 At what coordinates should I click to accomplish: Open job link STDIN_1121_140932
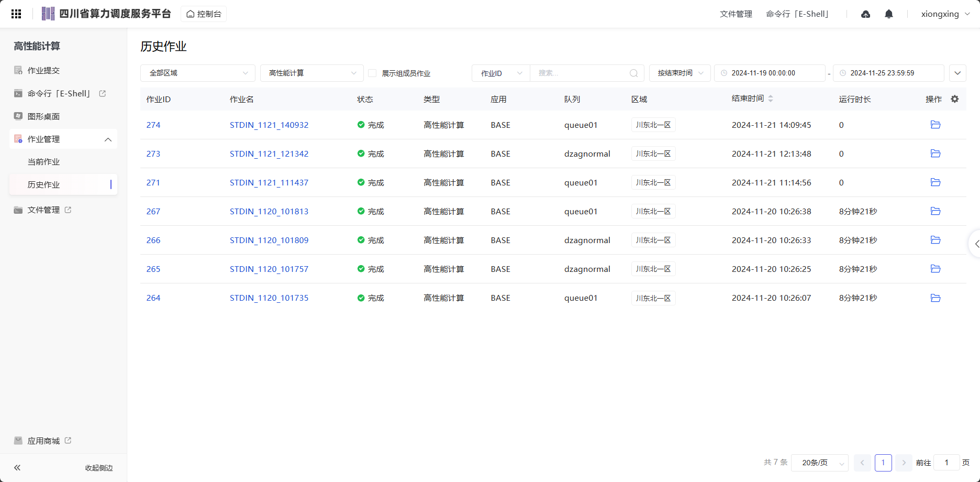point(269,125)
